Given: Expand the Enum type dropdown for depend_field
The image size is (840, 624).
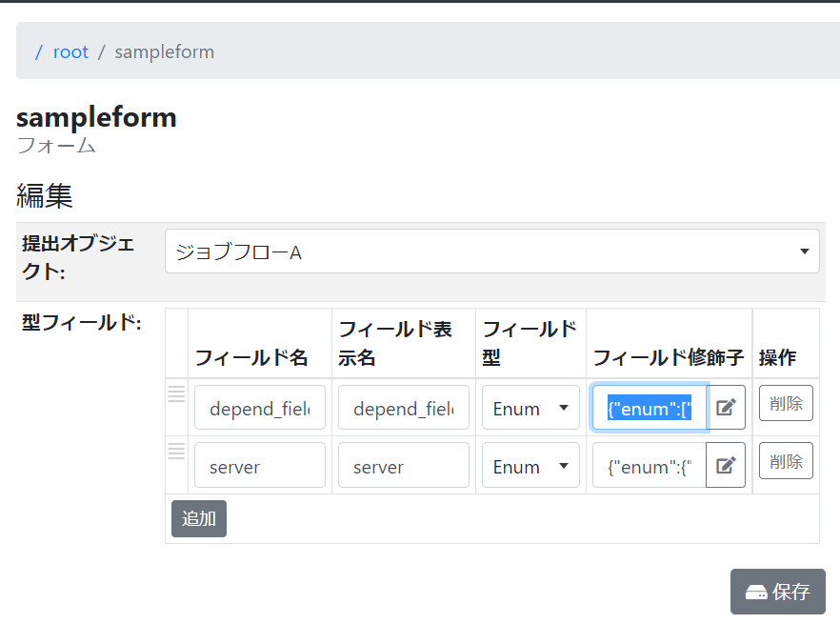Looking at the screenshot, I should 530,408.
